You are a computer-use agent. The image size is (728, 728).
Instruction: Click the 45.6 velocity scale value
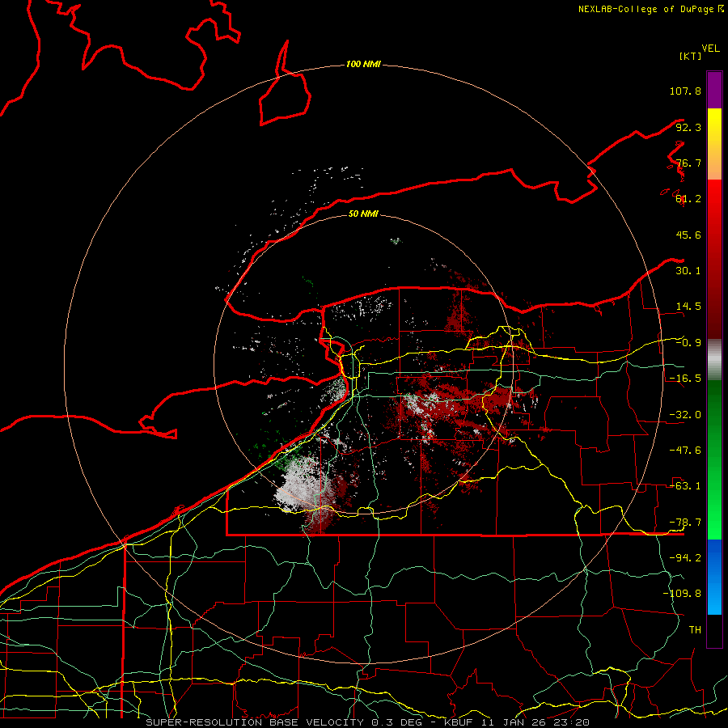[x=688, y=235]
